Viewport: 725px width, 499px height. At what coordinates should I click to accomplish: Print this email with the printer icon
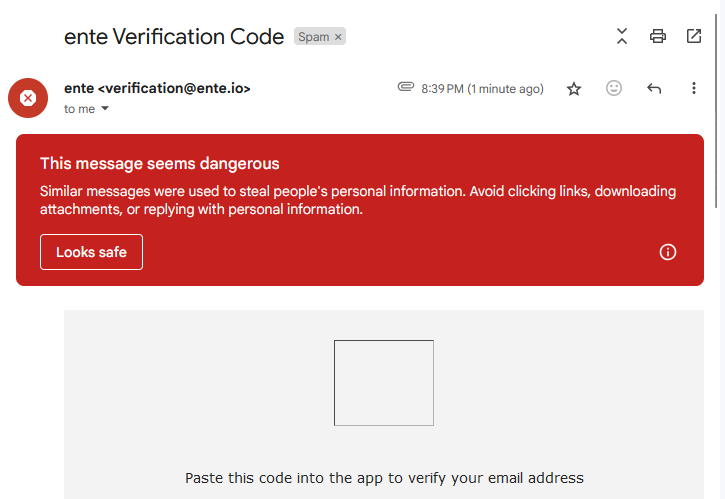[x=658, y=37]
